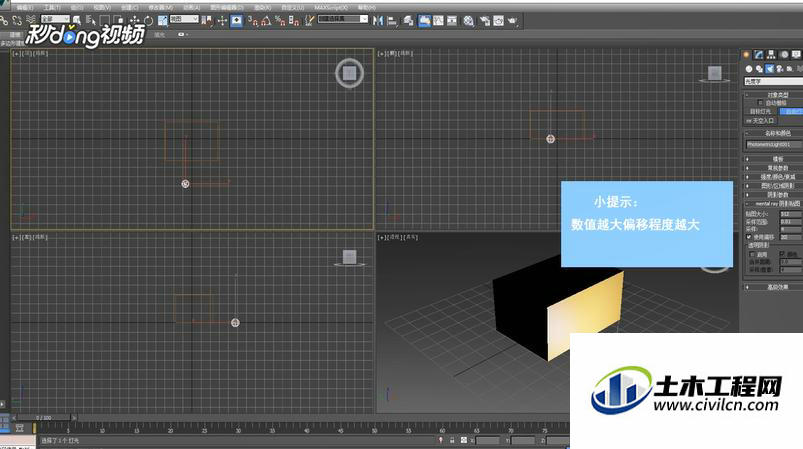Switch to the Motion command panel tab
The width and height of the screenshot is (803, 449).
pos(784,54)
